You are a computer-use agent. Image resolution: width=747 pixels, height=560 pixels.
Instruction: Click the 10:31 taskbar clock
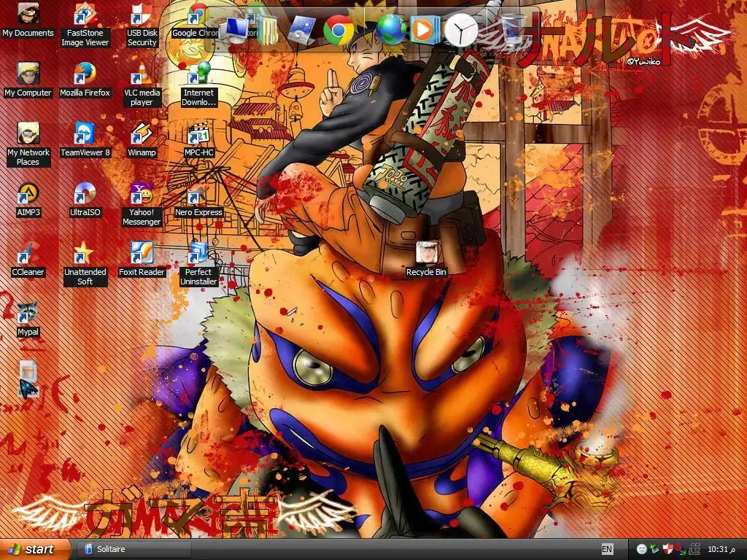721,550
